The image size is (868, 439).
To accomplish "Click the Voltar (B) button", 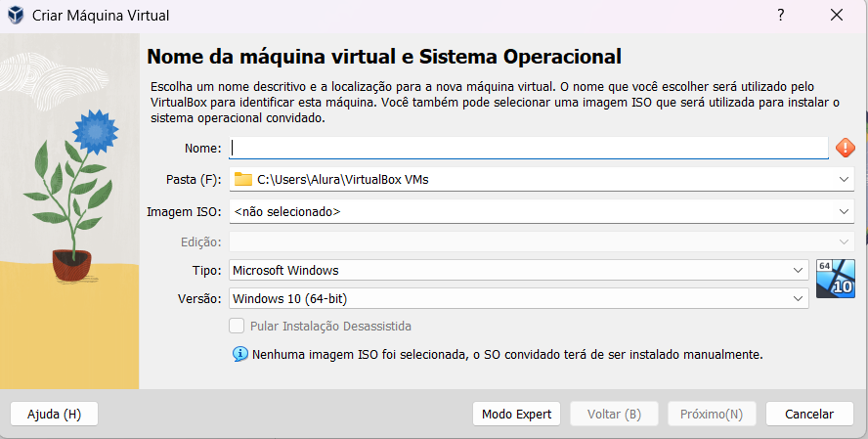I will (x=614, y=415).
